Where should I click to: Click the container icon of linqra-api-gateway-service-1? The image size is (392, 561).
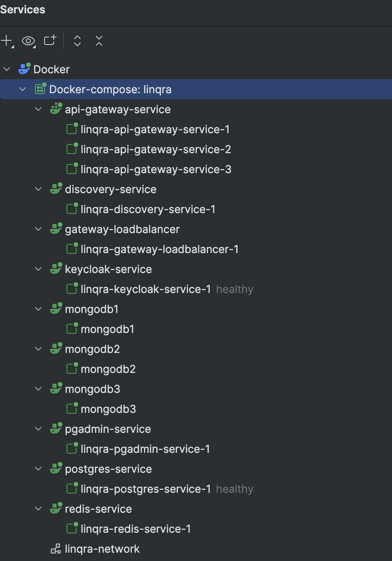point(72,129)
